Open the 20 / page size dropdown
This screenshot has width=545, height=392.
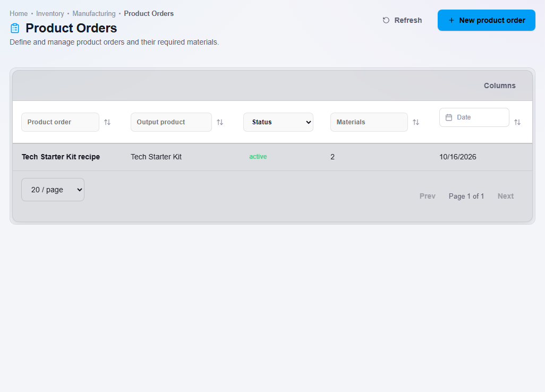coord(53,190)
